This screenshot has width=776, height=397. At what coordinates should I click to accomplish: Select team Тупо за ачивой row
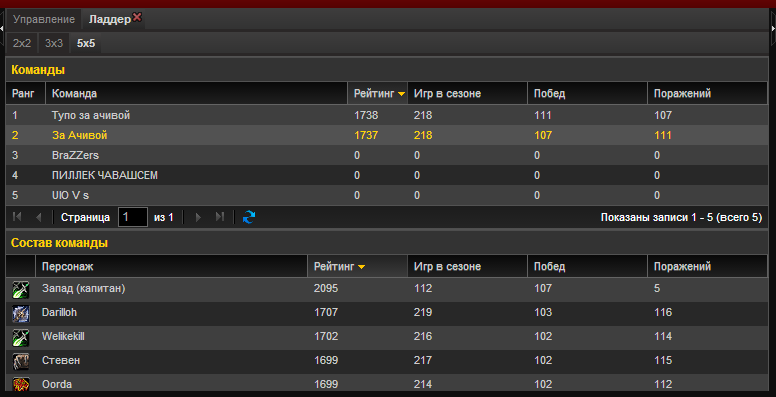tap(387, 115)
